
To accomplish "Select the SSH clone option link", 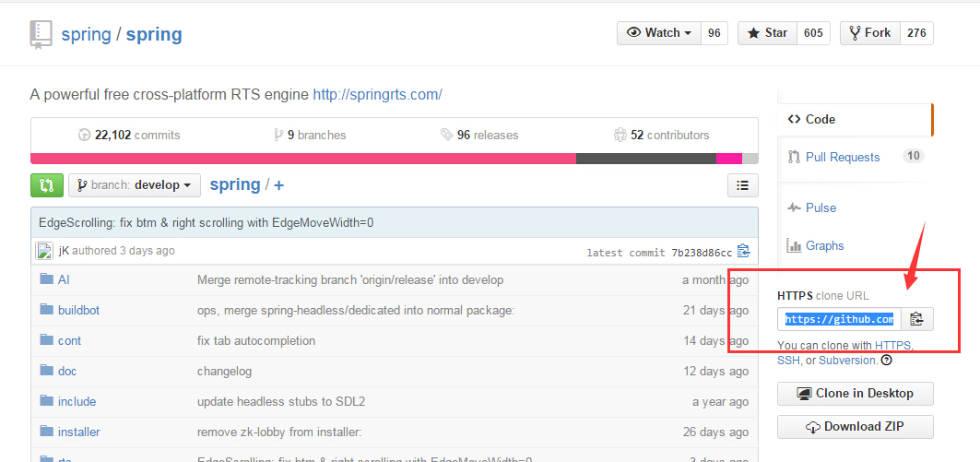I will (x=789, y=360).
